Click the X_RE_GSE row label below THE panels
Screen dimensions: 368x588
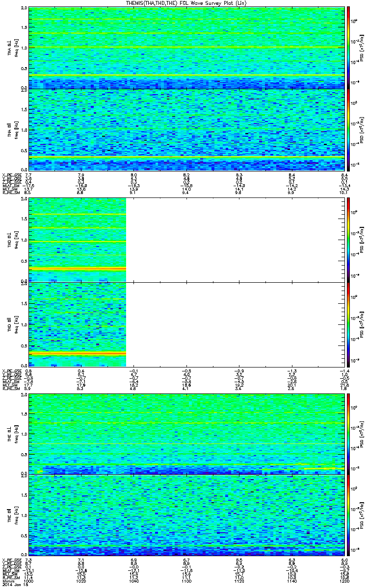[11, 560]
